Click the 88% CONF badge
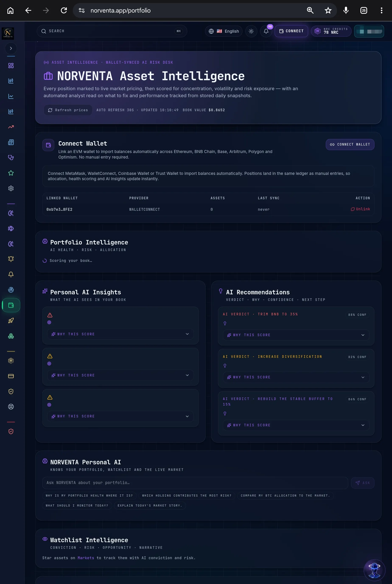Screen dimensions: 392x584 [357, 315]
